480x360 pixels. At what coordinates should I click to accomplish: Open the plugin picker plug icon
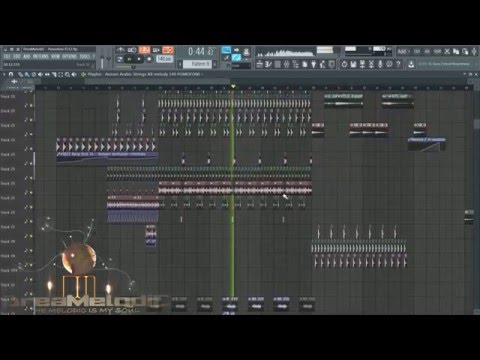coord(314,64)
